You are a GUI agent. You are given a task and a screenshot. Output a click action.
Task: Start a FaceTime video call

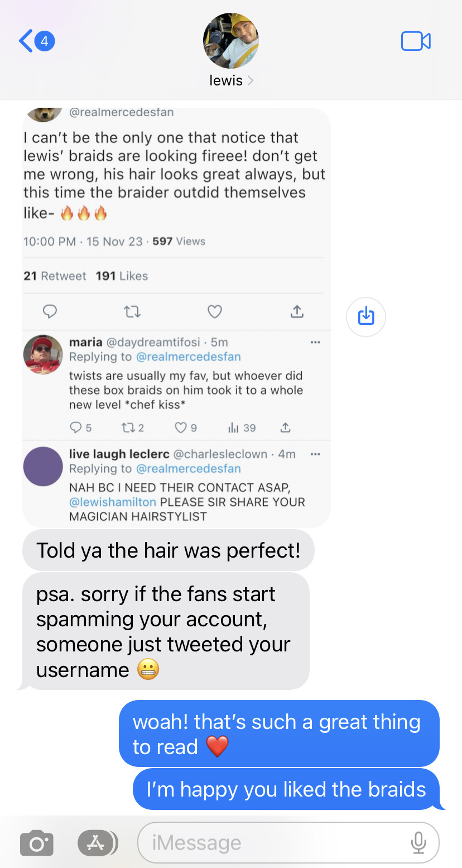click(x=416, y=41)
